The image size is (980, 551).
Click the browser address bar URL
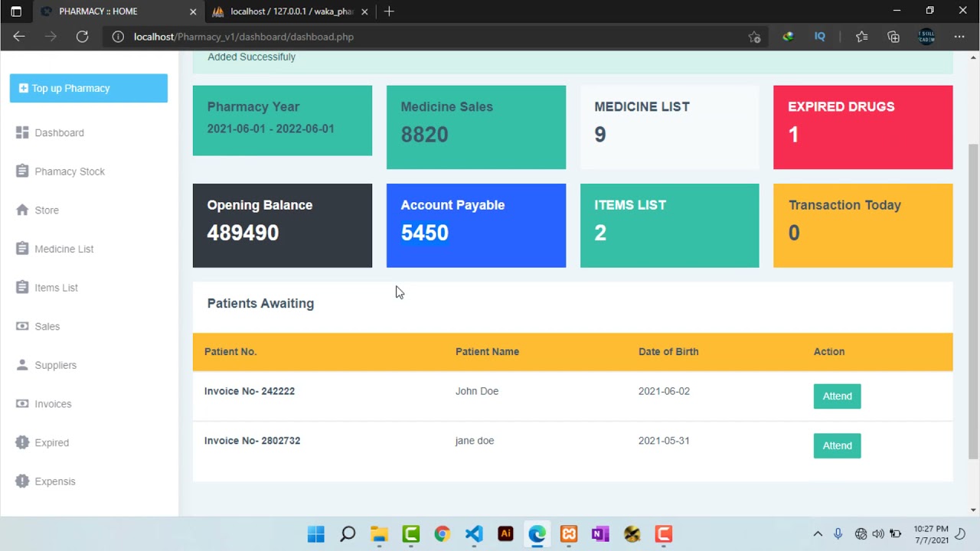243,36
